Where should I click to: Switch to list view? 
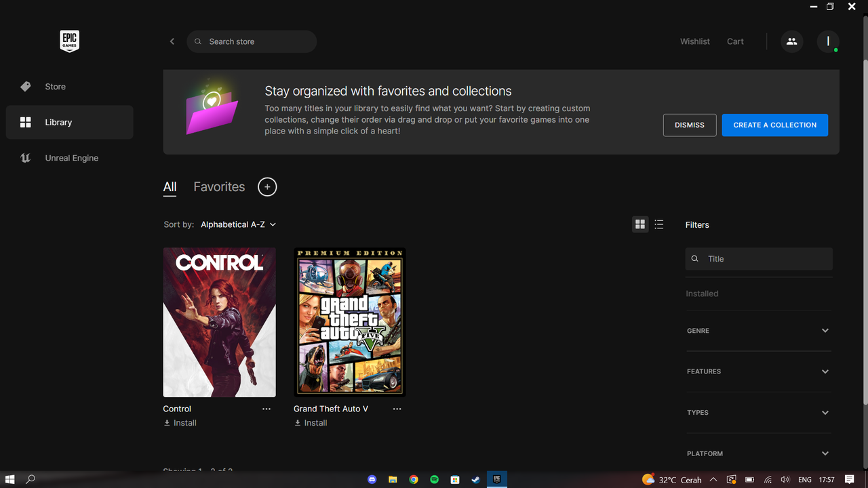click(x=659, y=224)
